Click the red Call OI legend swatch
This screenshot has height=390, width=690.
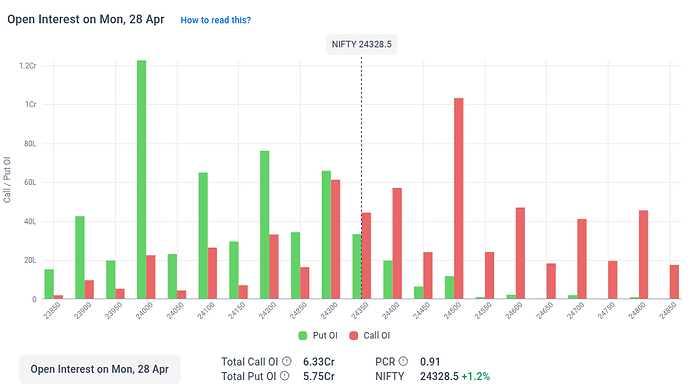point(353,335)
